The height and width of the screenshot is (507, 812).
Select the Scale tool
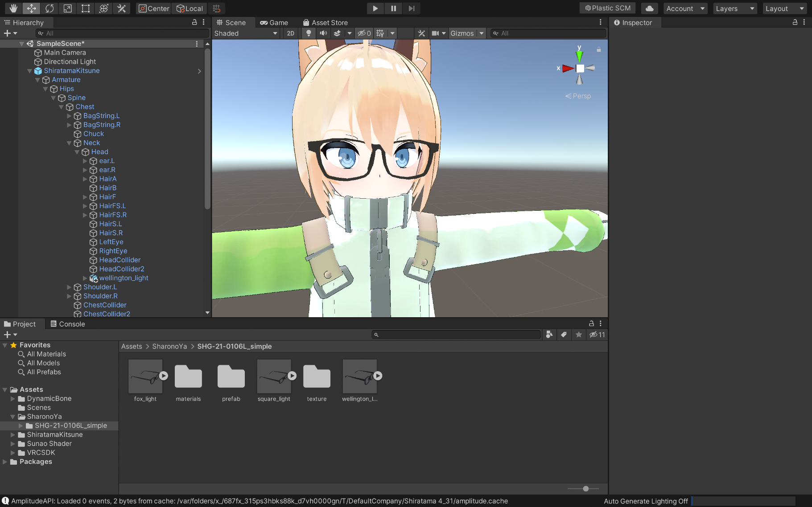[67, 8]
